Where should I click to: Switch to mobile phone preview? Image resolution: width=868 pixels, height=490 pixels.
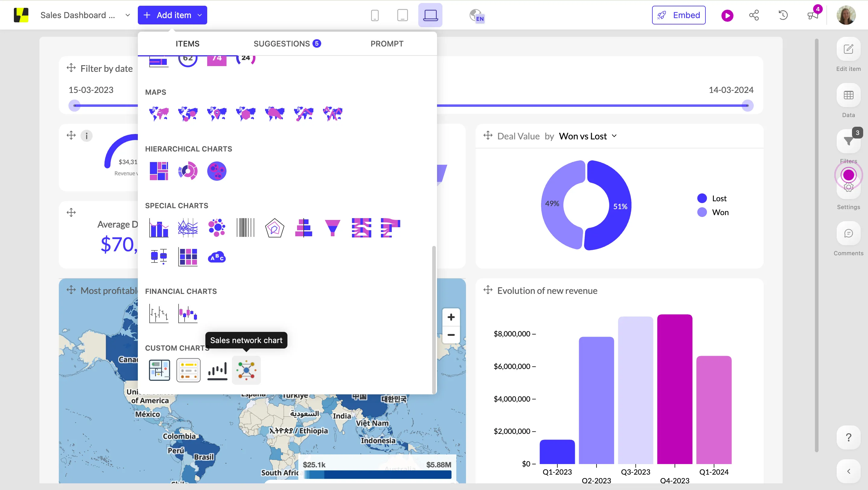(x=375, y=15)
